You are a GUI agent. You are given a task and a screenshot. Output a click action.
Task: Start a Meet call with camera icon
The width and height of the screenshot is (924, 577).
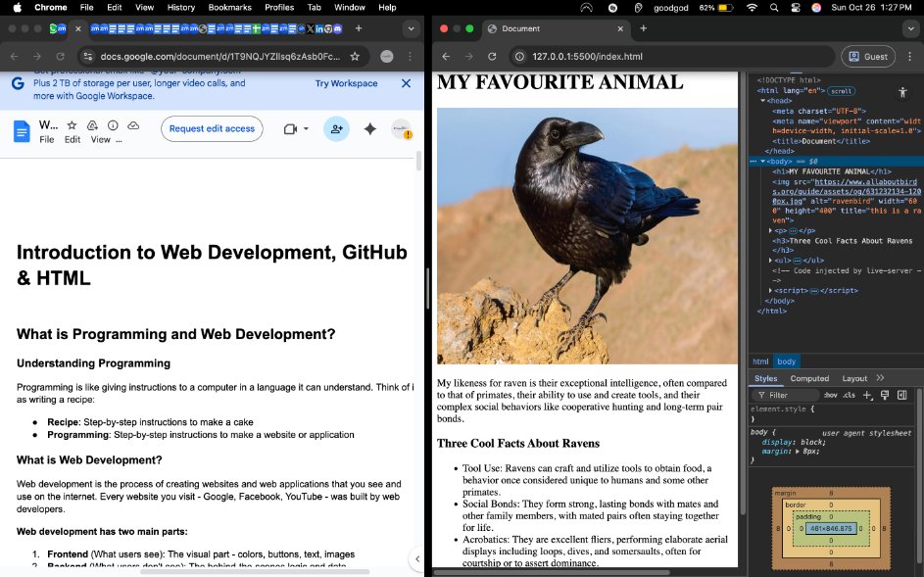[290, 128]
